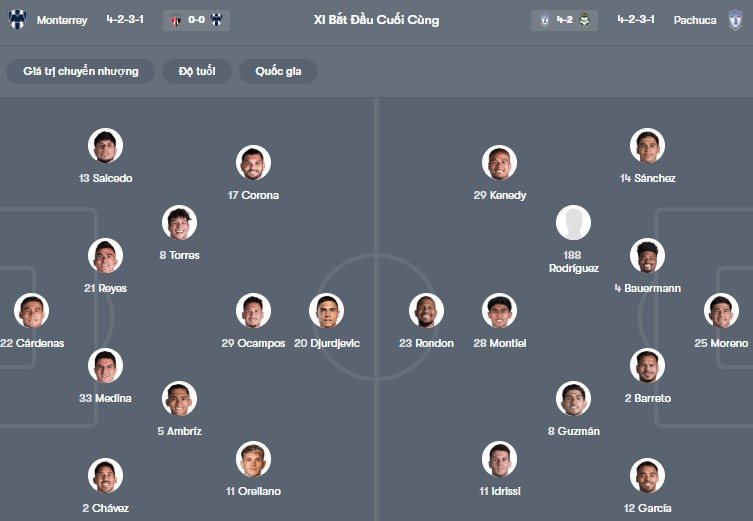Click Rodríguez's blank placeholder avatar
This screenshot has height=521, width=753.
[x=573, y=223]
